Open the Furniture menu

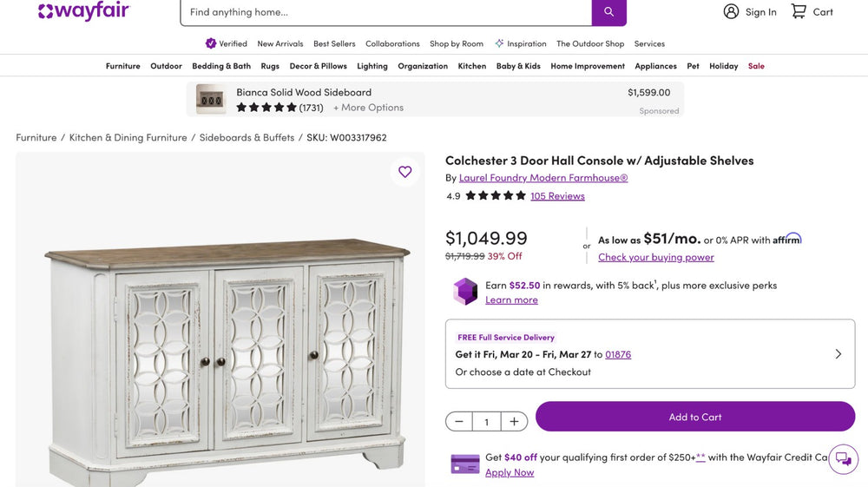pyautogui.click(x=122, y=66)
